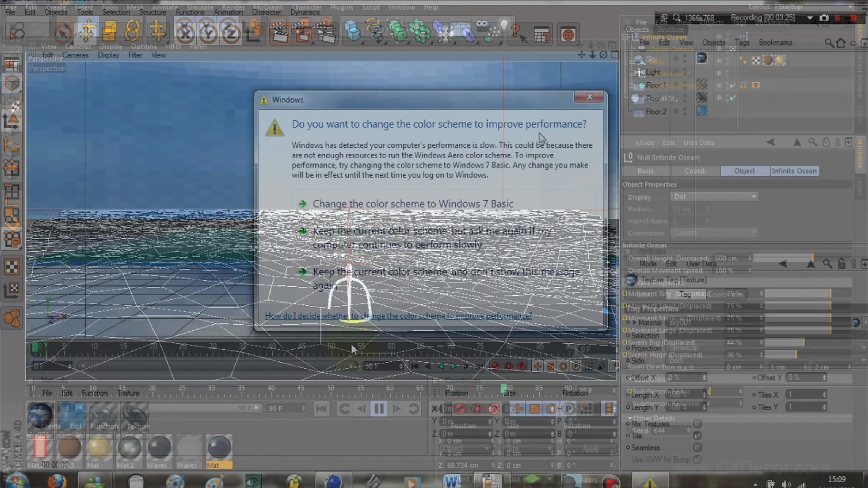Open the Display dropdown set to Dot
This screenshot has height=488, width=868.
713,197
